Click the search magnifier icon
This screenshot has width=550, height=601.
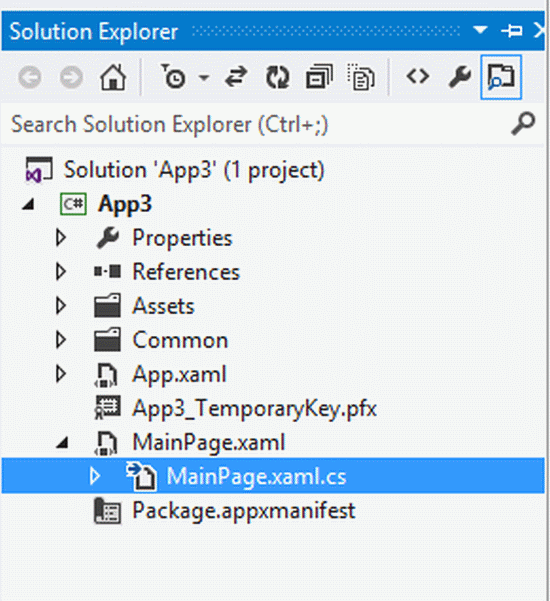523,123
